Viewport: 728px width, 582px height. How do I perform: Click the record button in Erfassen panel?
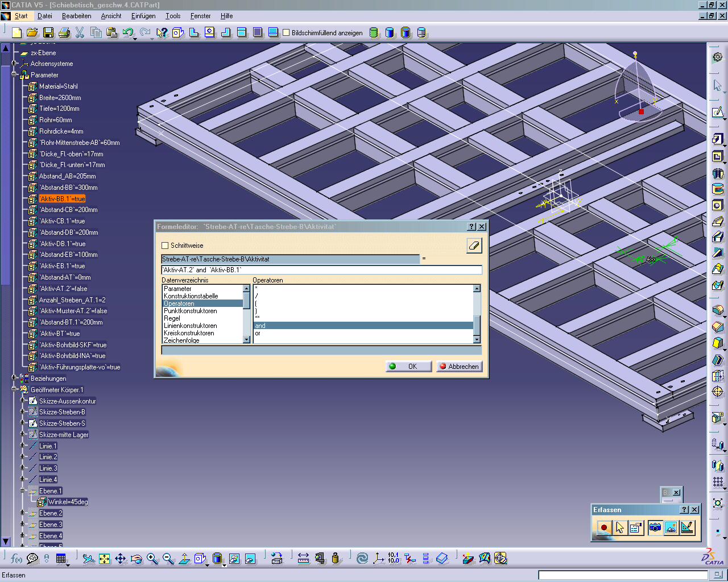coord(604,528)
